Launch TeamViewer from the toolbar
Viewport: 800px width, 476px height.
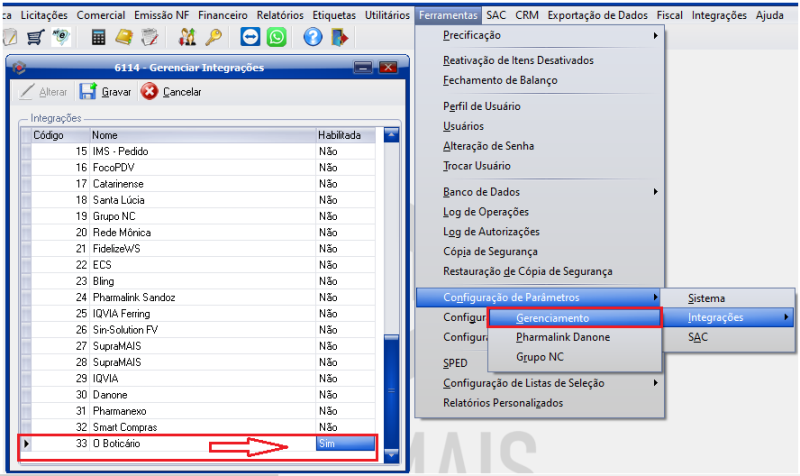tap(250, 38)
